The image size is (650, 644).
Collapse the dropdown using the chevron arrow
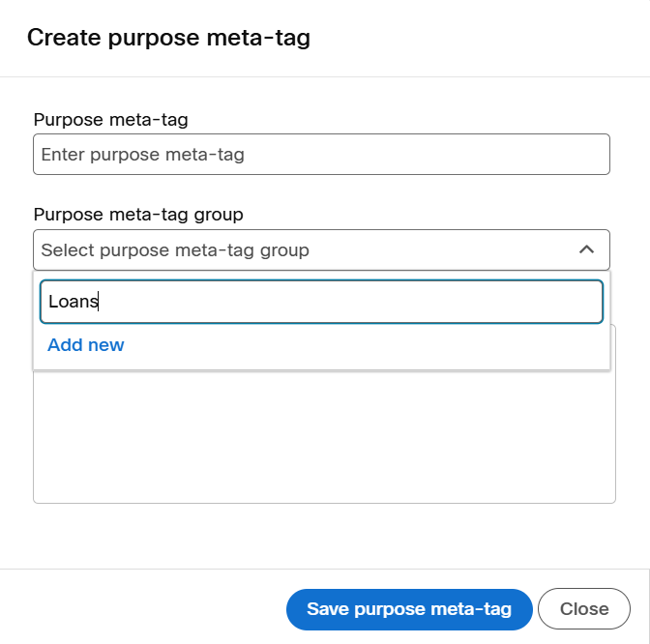point(586,249)
